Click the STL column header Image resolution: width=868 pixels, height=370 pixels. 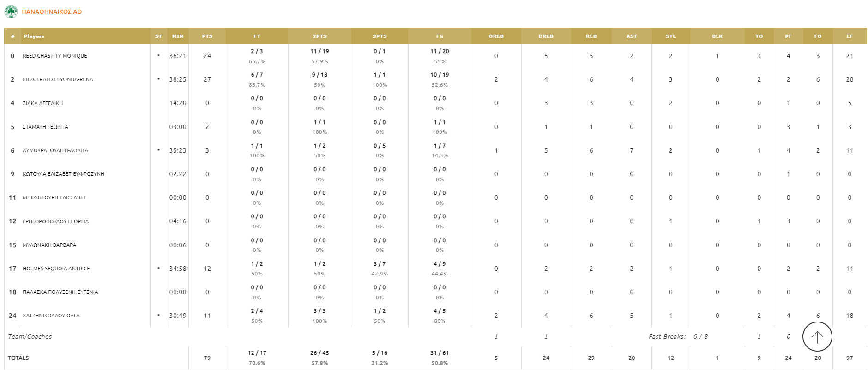(670, 36)
